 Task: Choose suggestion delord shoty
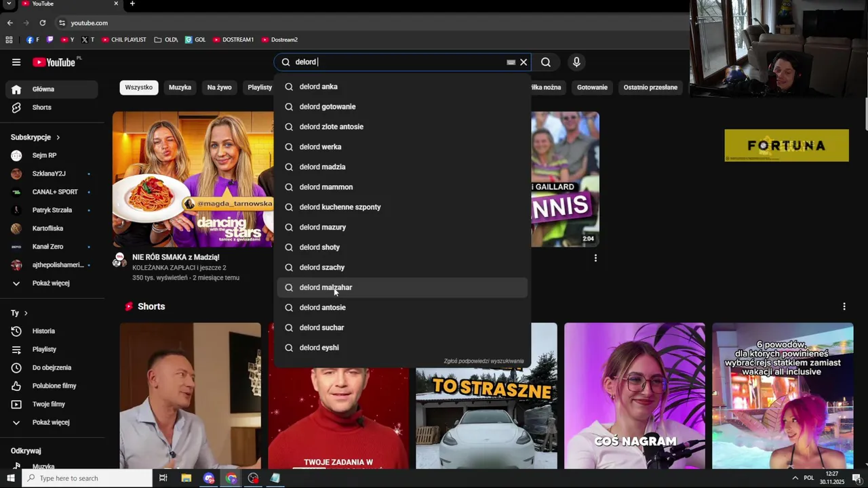coord(402,247)
